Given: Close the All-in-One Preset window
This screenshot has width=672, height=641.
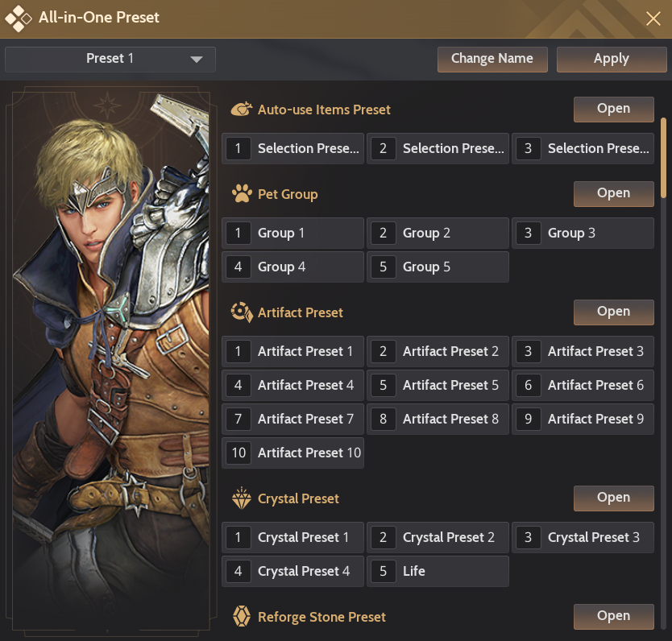Looking at the screenshot, I should 653,18.
